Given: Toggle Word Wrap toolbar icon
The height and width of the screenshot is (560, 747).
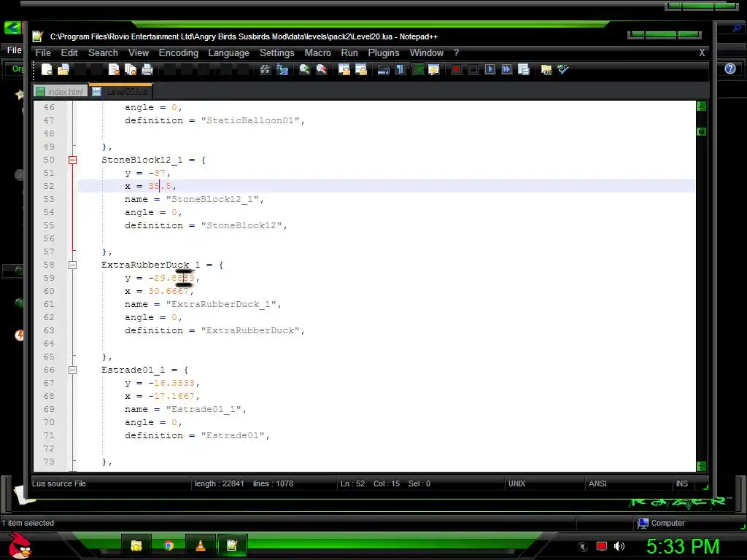Looking at the screenshot, I should click(x=384, y=69).
